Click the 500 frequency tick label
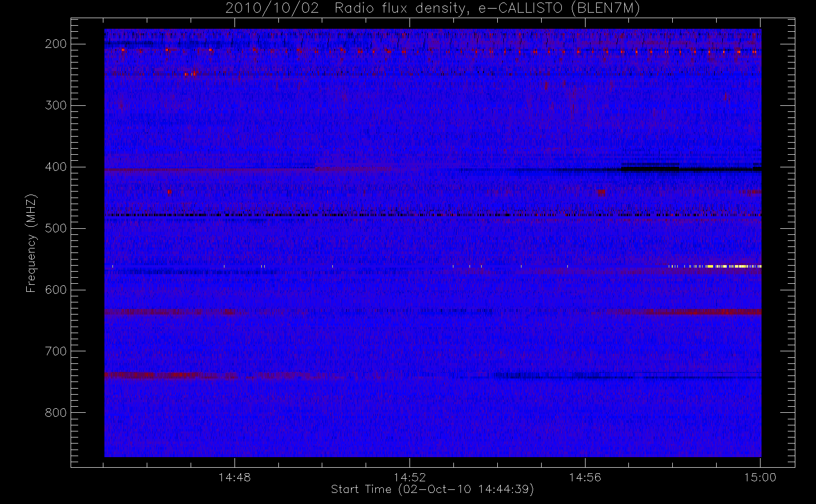The height and width of the screenshot is (504, 816). pos(56,228)
